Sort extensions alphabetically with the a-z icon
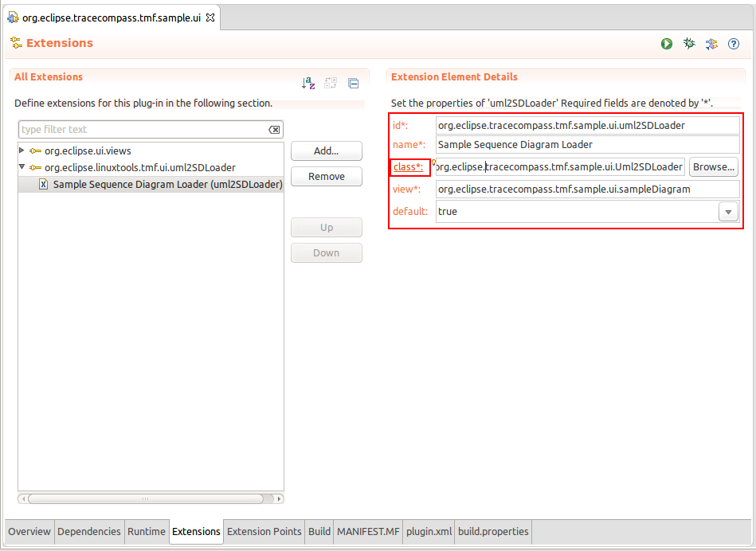This screenshot has width=756, height=551. click(x=308, y=83)
